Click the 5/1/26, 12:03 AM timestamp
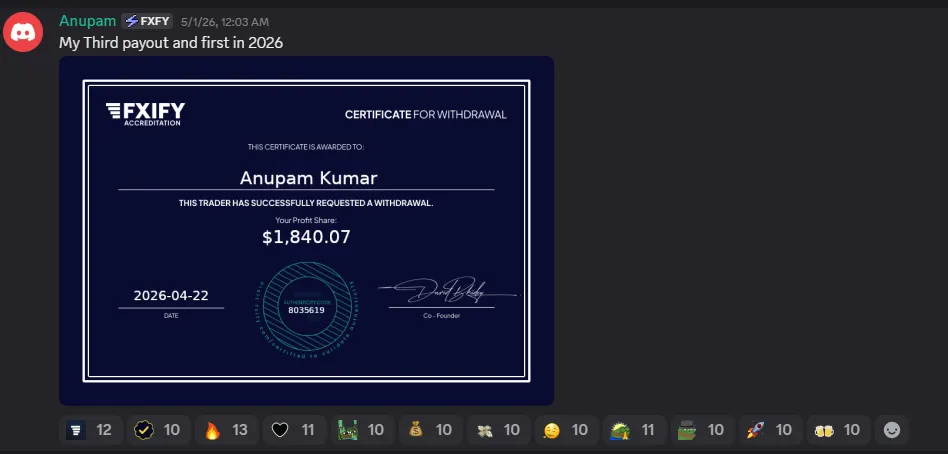This screenshot has width=948, height=454. [x=225, y=22]
